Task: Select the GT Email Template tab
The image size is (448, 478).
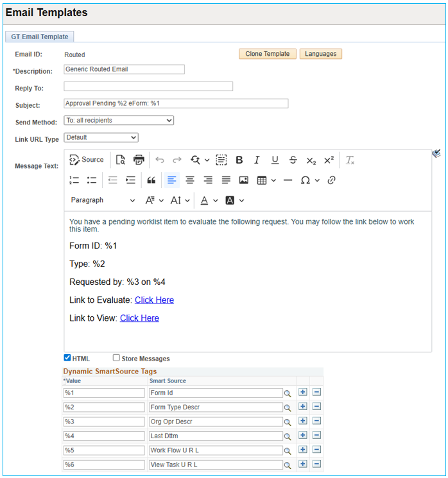Action: [40, 37]
